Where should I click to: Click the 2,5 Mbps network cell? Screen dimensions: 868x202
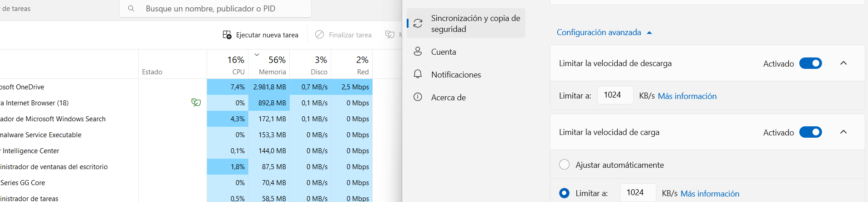click(352, 87)
